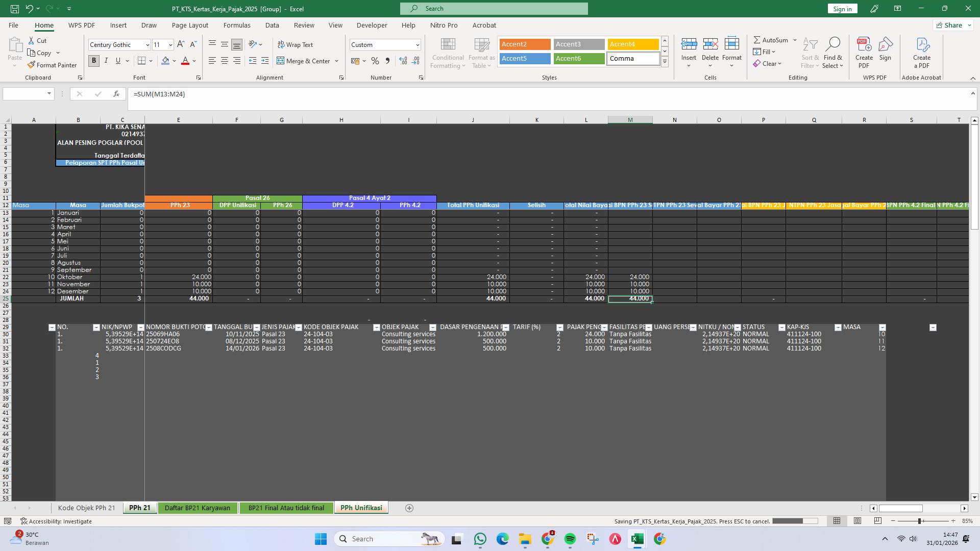Open the font name dropdown

[148, 44]
